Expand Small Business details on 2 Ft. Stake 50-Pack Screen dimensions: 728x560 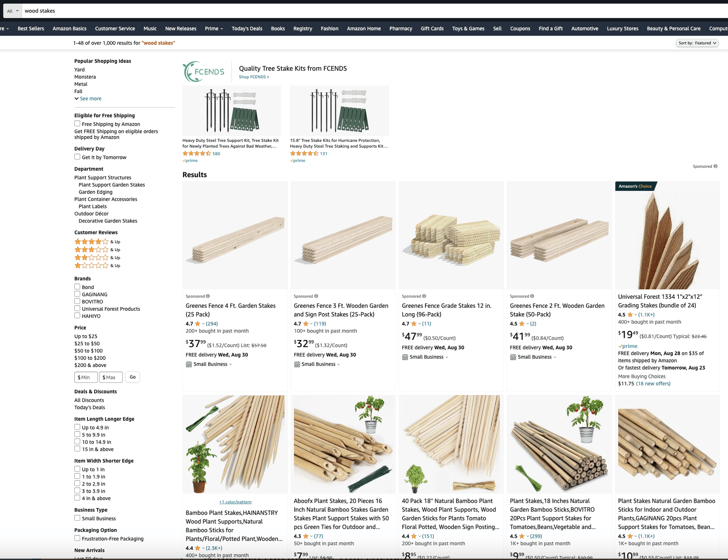pos(555,357)
